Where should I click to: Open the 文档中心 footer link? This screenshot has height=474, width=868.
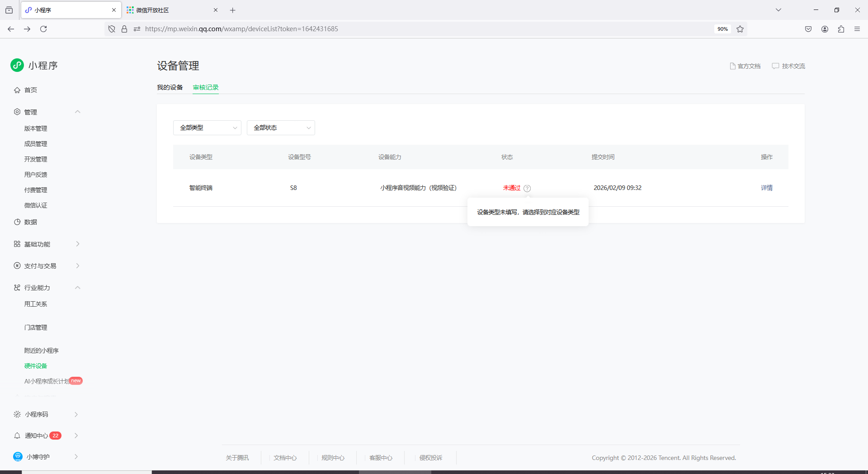point(285,458)
